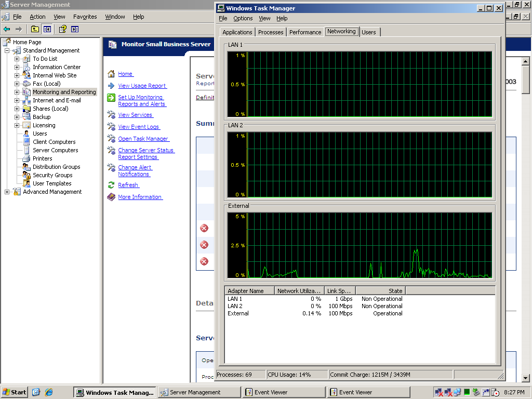Click the Back arrow in Server Management toolbar
This screenshot has width=532, height=399.
point(7,29)
